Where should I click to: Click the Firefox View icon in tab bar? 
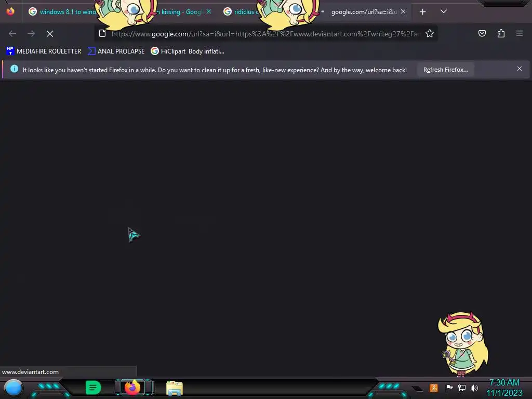10,11
